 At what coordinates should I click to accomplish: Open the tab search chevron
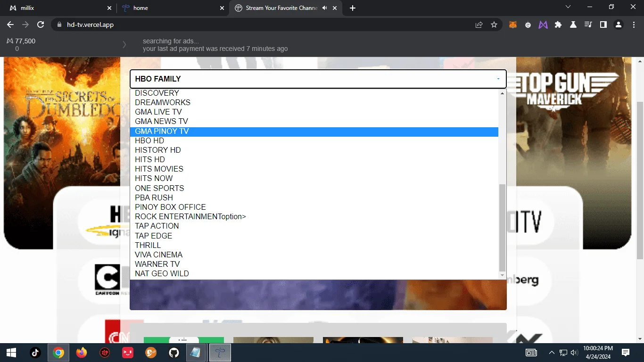coord(568,7)
